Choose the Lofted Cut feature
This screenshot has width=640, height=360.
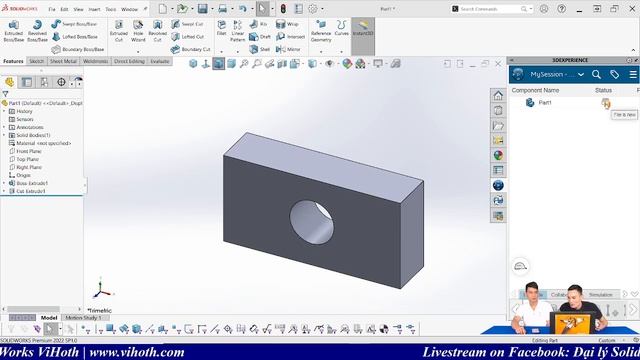coord(187,37)
